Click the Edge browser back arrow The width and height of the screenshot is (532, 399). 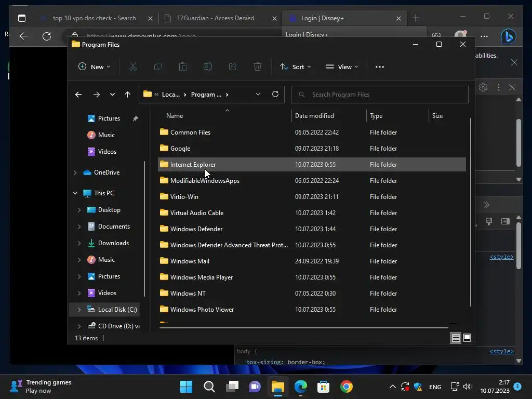(x=24, y=36)
